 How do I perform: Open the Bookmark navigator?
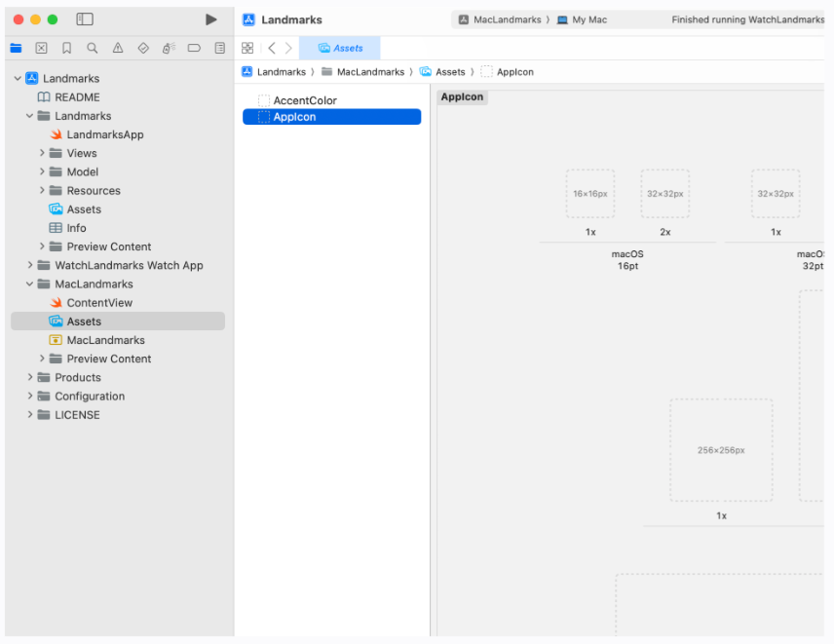click(67, 49)
